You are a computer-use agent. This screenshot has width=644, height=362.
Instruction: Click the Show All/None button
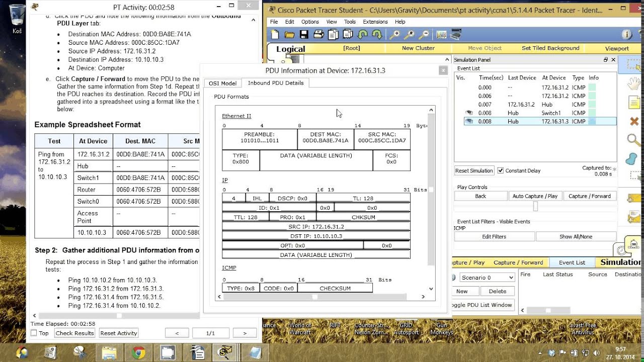pyautogui.click(x=576, y=236)
